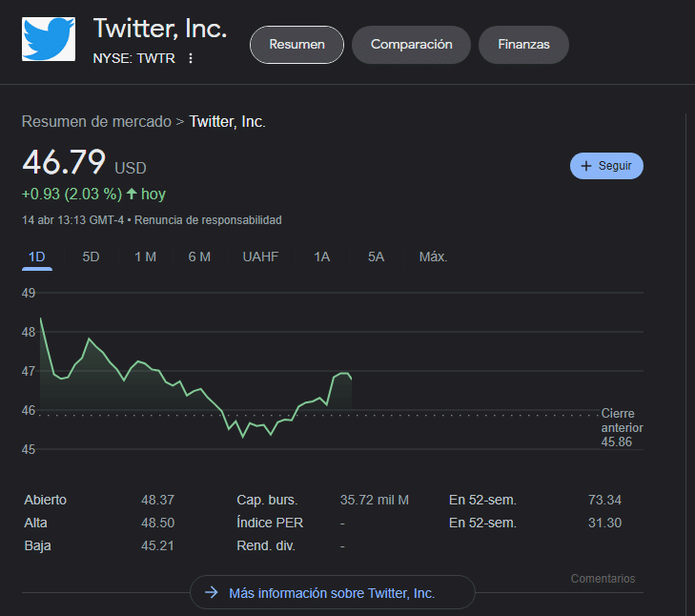The width and height of the screenshot is (695, 616).
Task: Select the UAHF chart range
Action: click(x=260, y=257)
